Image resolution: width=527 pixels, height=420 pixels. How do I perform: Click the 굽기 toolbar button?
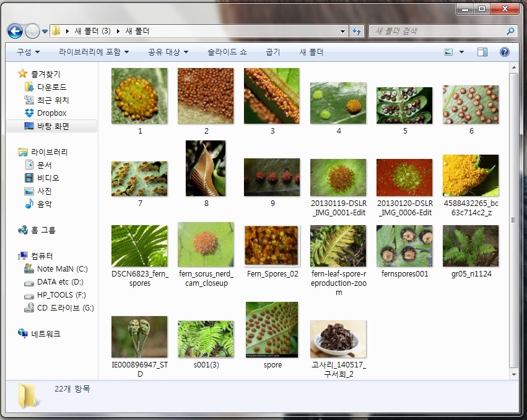[x=272, y=52]
